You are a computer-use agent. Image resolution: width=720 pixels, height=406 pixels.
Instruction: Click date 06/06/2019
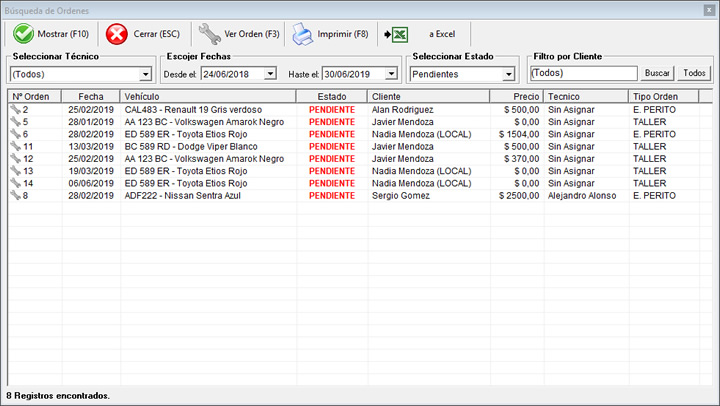(91, 183)
